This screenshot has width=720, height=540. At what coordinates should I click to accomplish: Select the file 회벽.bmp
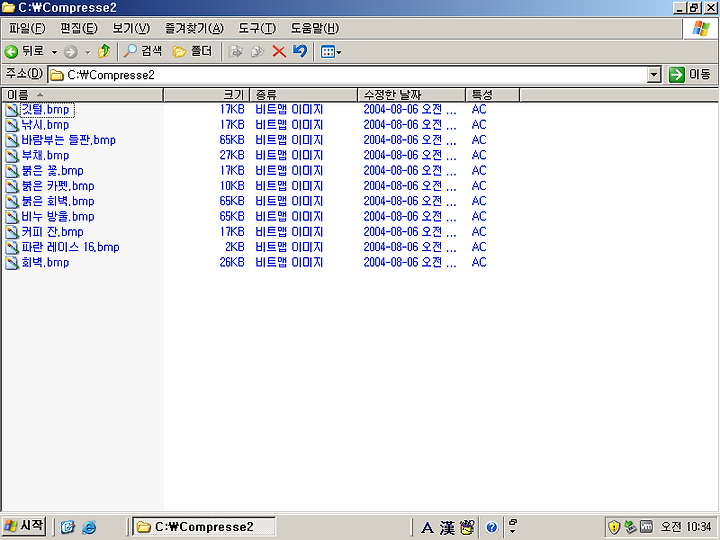pyautogui.click(x=45, y=263)
